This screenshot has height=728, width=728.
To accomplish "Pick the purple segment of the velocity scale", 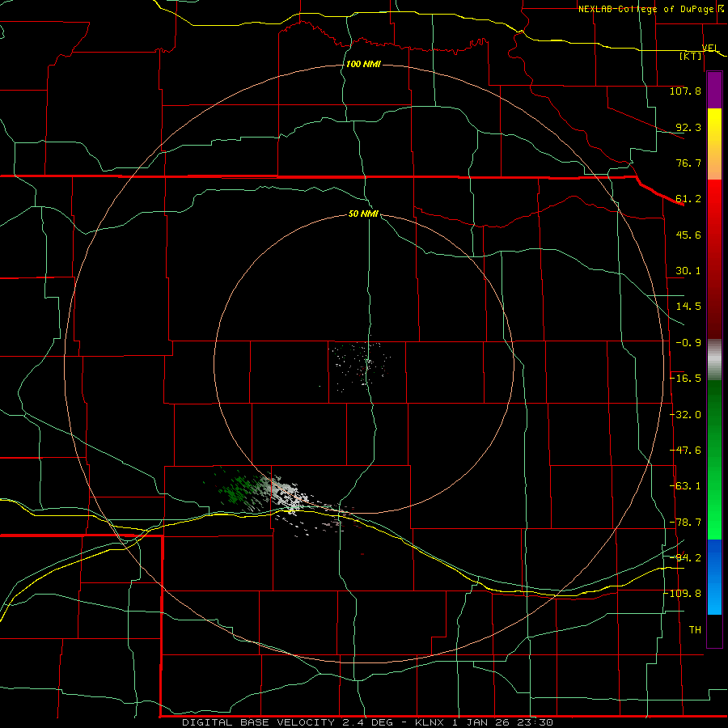I will point(714,91).
